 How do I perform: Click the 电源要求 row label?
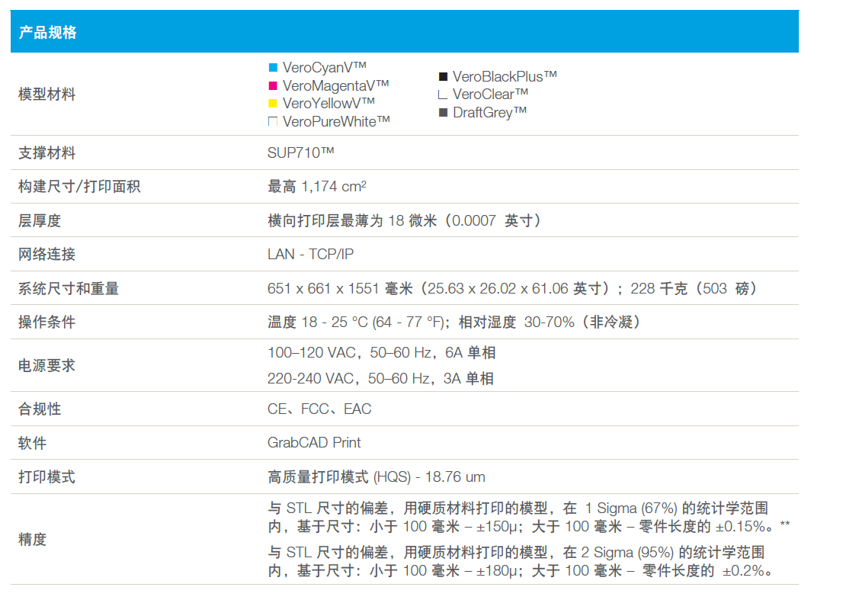(x=46, y=365)
